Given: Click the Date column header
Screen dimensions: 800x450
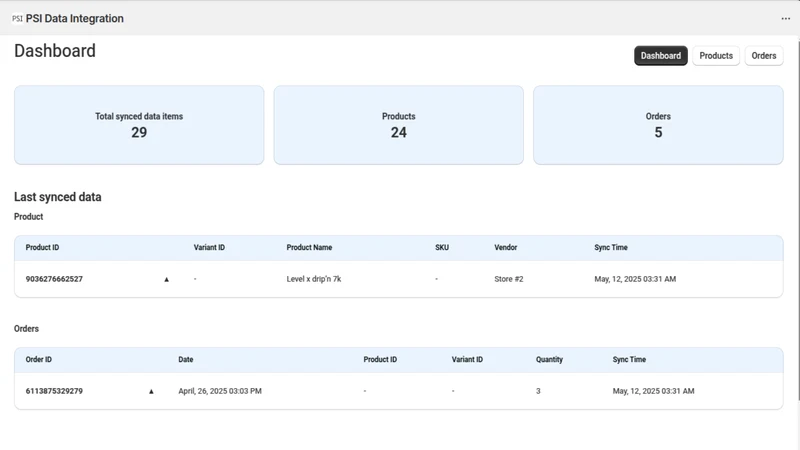Looking at the screenshot, I should click(186, 360).
